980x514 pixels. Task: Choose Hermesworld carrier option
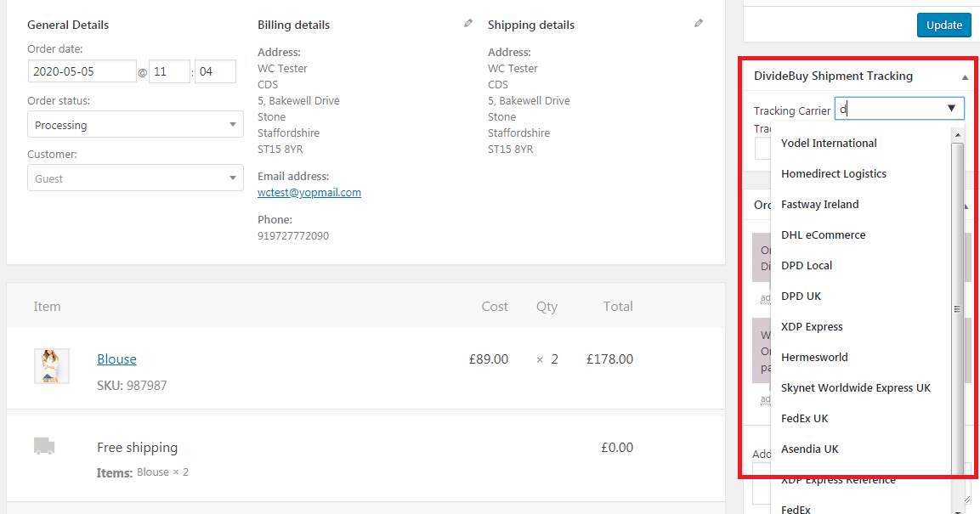814,357
